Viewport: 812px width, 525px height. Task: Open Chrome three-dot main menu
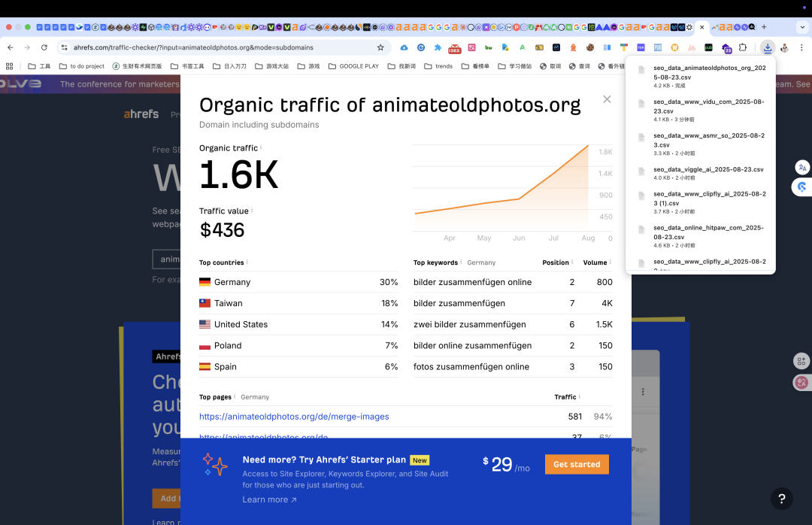tap(801, 47)
